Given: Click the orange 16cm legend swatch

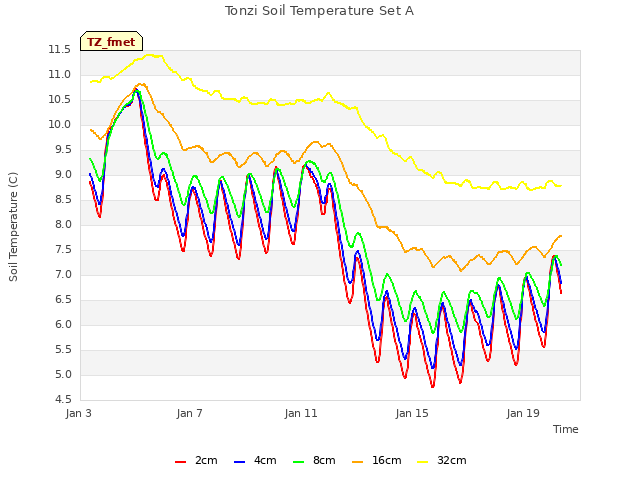Looking at the screenshot, I should 358,462.
